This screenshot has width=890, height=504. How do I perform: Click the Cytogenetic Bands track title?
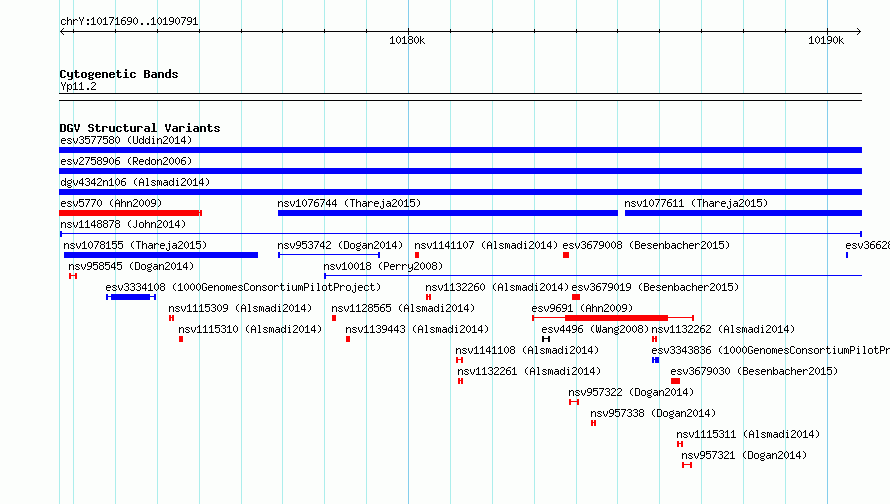tap(119, 74)
